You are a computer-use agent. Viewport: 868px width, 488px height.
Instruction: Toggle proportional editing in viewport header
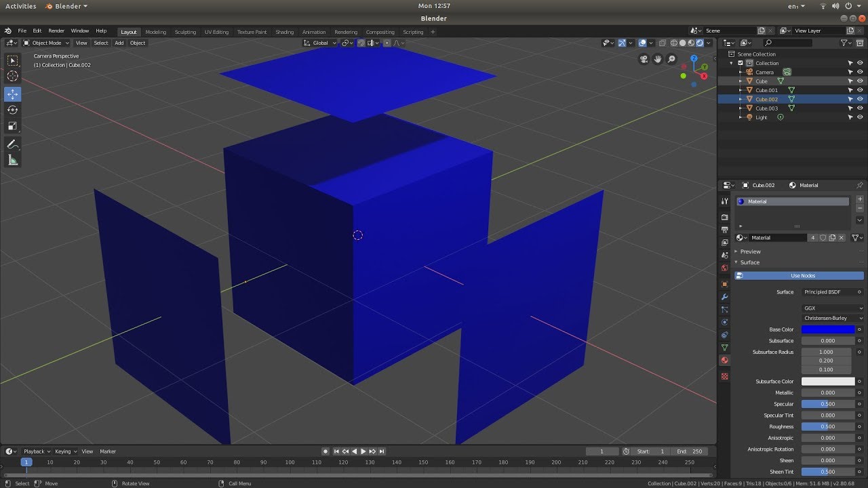pos(387,43)
